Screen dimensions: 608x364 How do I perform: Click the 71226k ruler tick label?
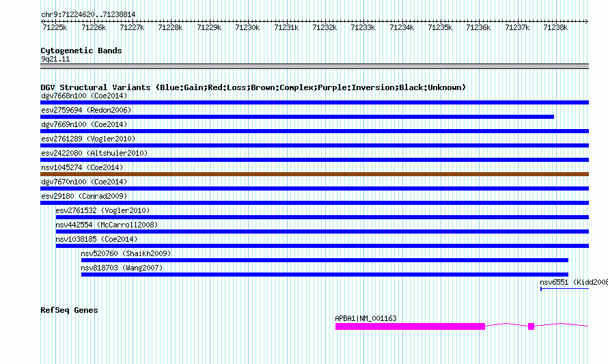point(94,27)
